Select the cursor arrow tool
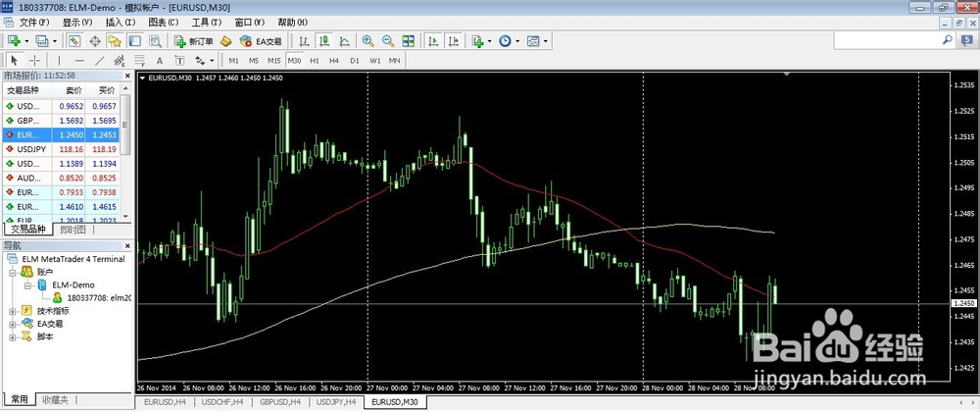980x412 pixels. tap(15, 61)
